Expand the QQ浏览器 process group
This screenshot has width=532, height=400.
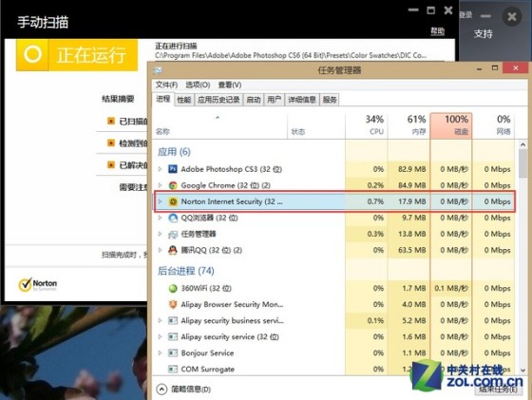[x=161, y=218]
